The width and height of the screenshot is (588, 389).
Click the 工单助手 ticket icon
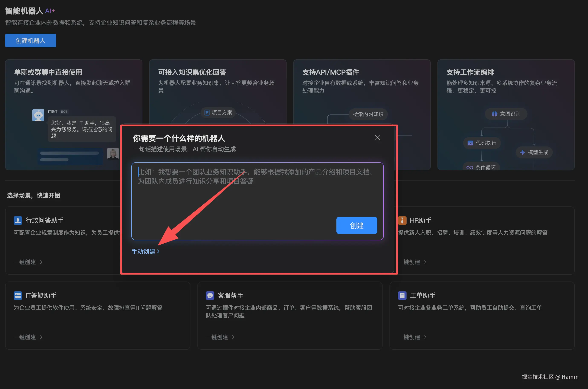402,295
